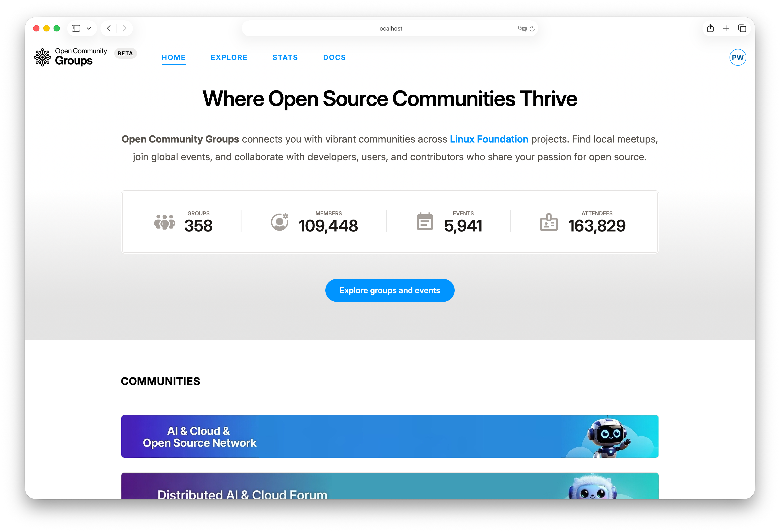Click the events calendar icon
This screenshot has height=532, width=780.
pyautogui.click(x=425, y=222)
